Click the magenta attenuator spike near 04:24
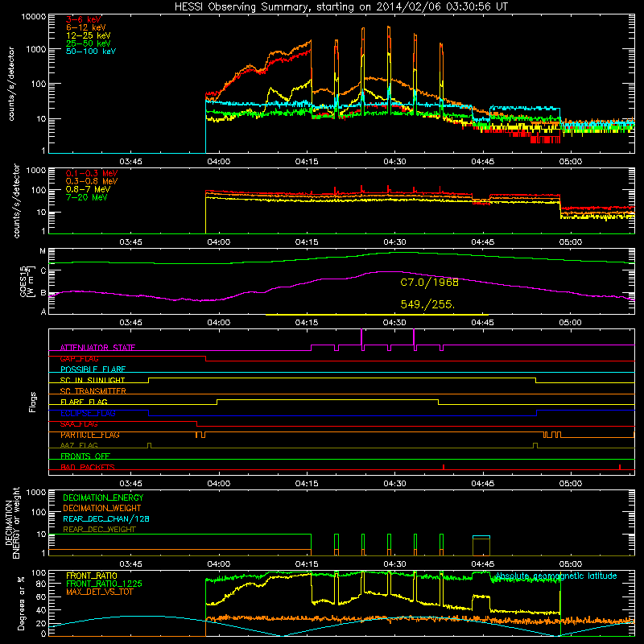Viewport: 644px width, 644px height. [361, 337]
